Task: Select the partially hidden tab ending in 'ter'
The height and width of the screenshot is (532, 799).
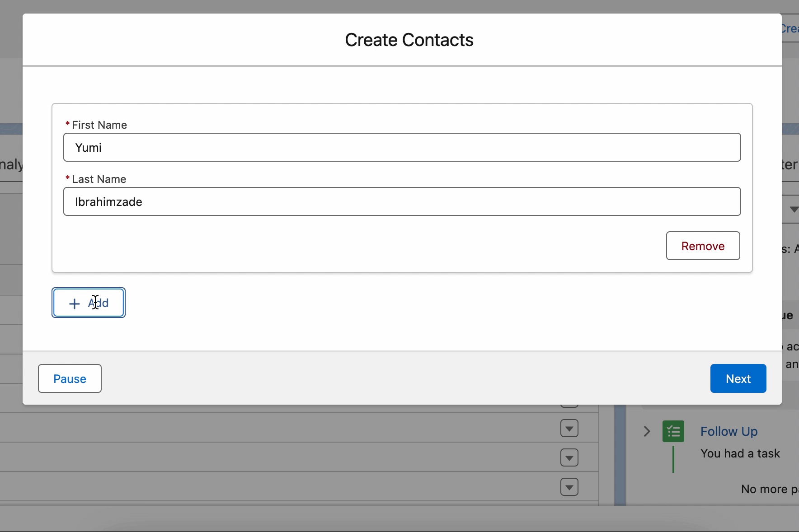Action: point(790,165)
